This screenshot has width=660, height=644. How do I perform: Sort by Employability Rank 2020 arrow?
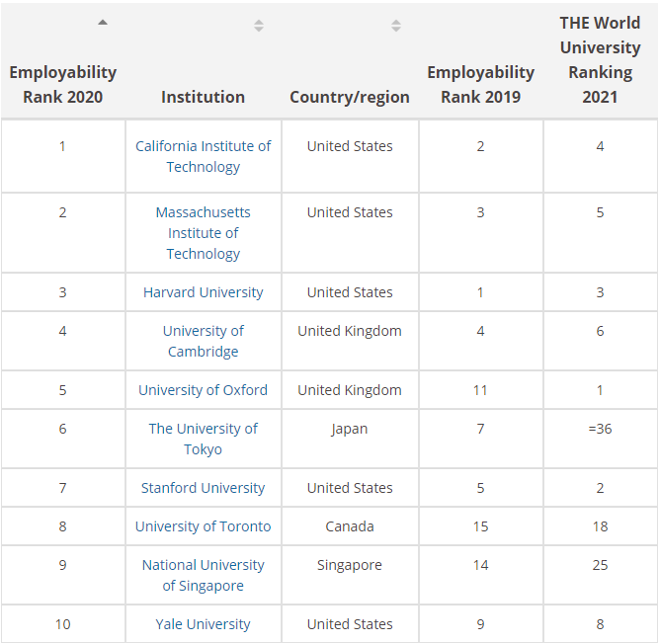tap(103, 23)
